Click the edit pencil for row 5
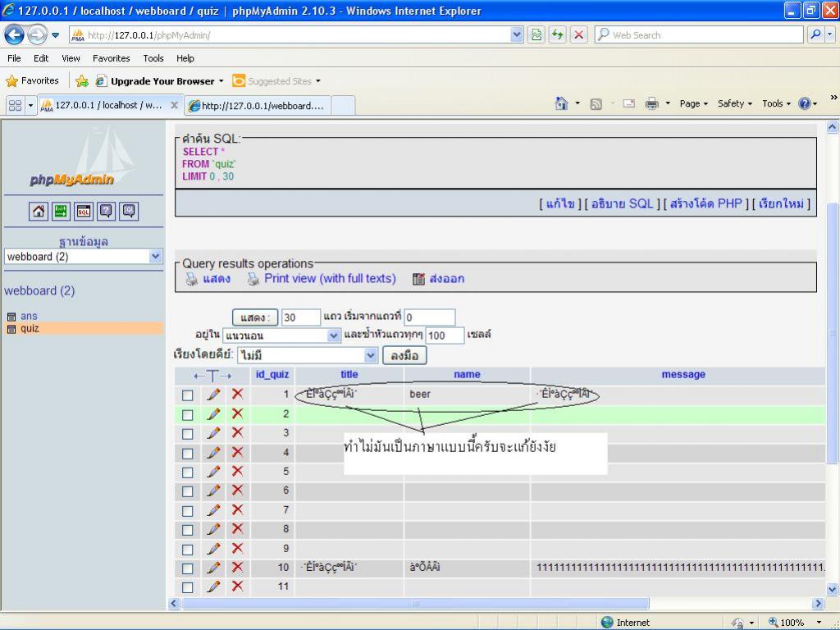840x630 pixels. [214, 472]
